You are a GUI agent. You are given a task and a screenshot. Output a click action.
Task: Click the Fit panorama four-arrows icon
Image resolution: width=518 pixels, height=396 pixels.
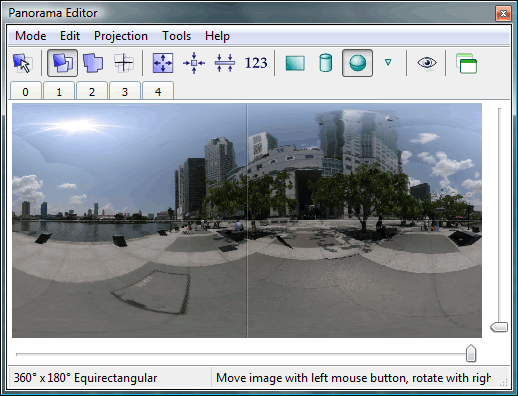(163, 63)
